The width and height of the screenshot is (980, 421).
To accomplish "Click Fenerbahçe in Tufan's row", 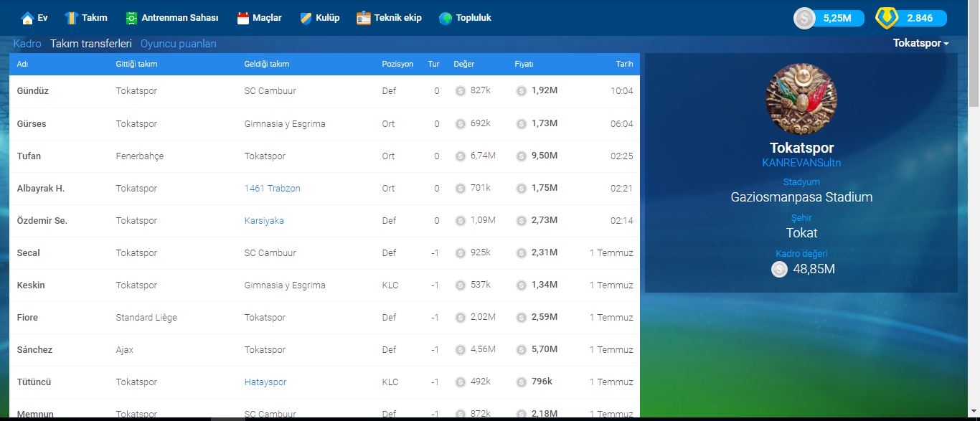I will tap(140, 156).
